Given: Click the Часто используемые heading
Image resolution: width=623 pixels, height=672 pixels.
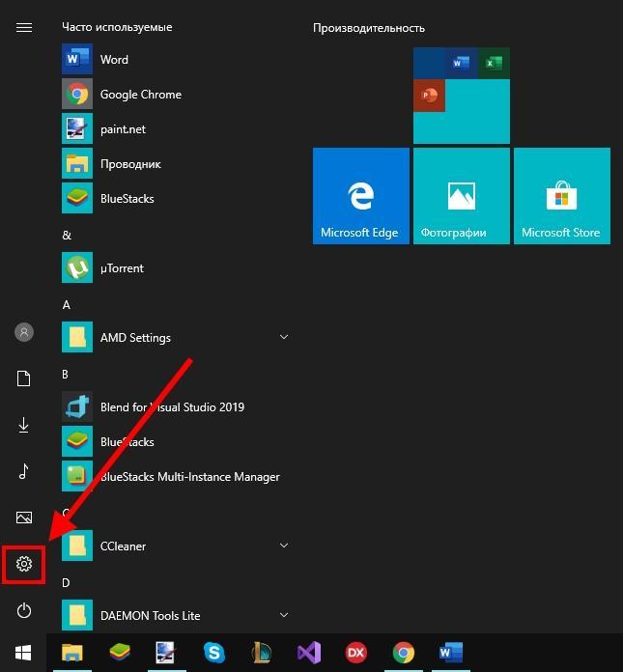Looking at the screenshot, I should click(x=117, y=27).
